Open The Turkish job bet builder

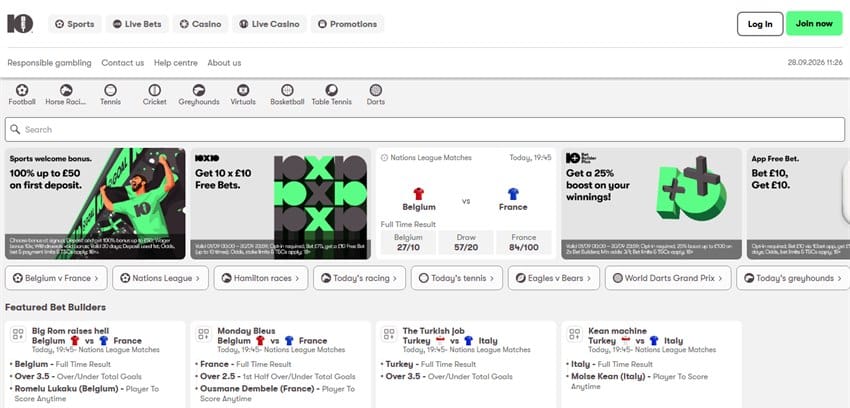(434, 331)
